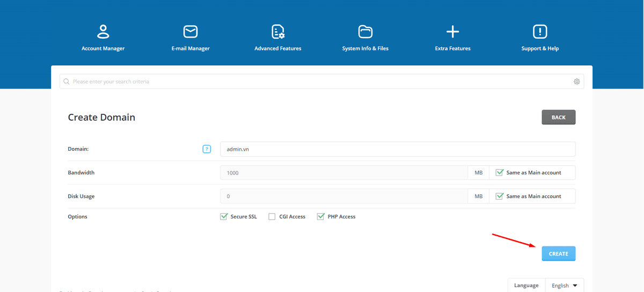Open the Support & Help exclamation icon
The height and width of the screenshot is (292, 644).
coord(540,32)
